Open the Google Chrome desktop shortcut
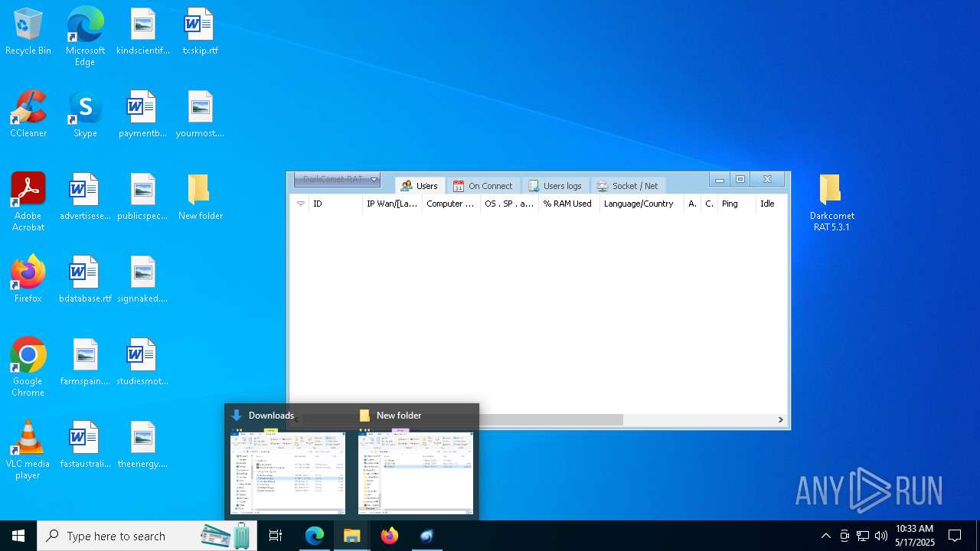 (28, 368)
